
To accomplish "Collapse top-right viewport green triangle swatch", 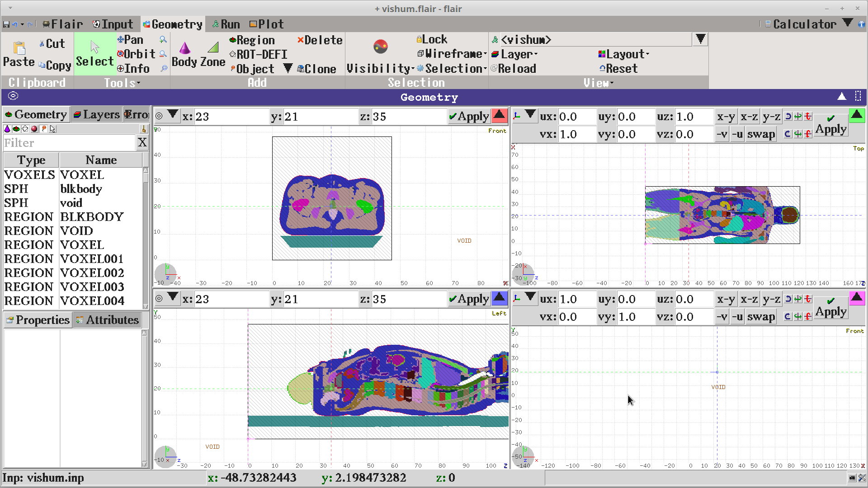I will coord(857,116).
